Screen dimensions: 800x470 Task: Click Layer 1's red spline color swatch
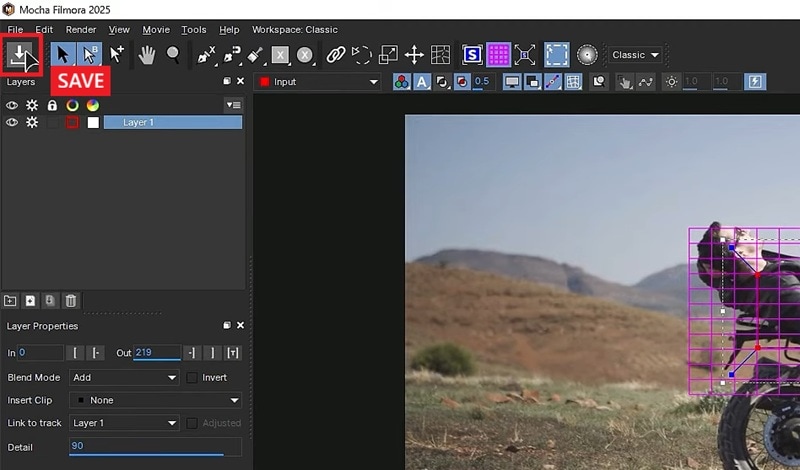[72, 122]
